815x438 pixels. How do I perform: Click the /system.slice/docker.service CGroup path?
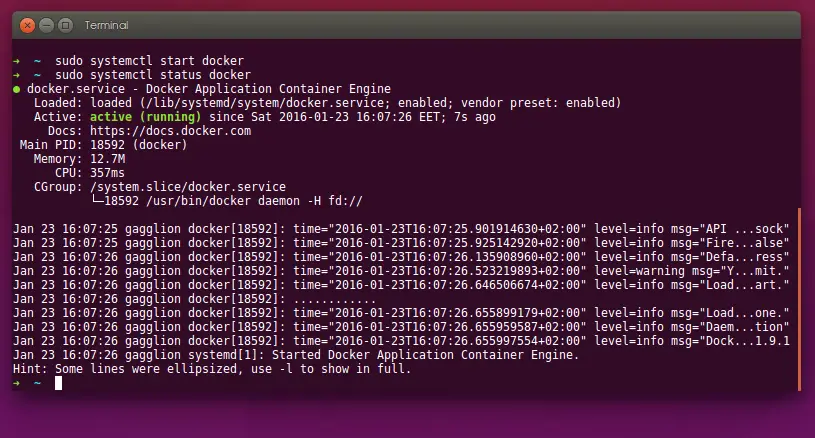188,187
